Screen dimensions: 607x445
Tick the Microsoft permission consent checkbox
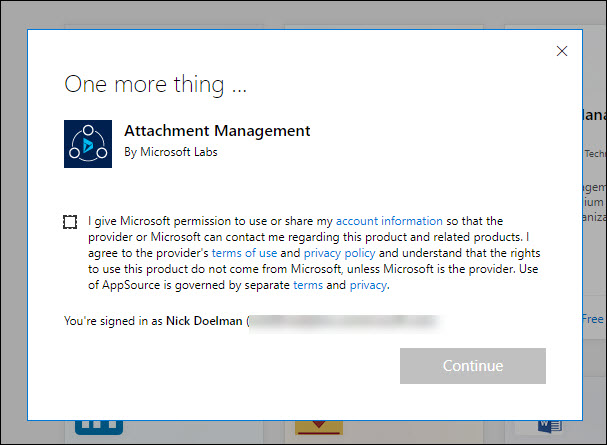[x=70, y=221]
